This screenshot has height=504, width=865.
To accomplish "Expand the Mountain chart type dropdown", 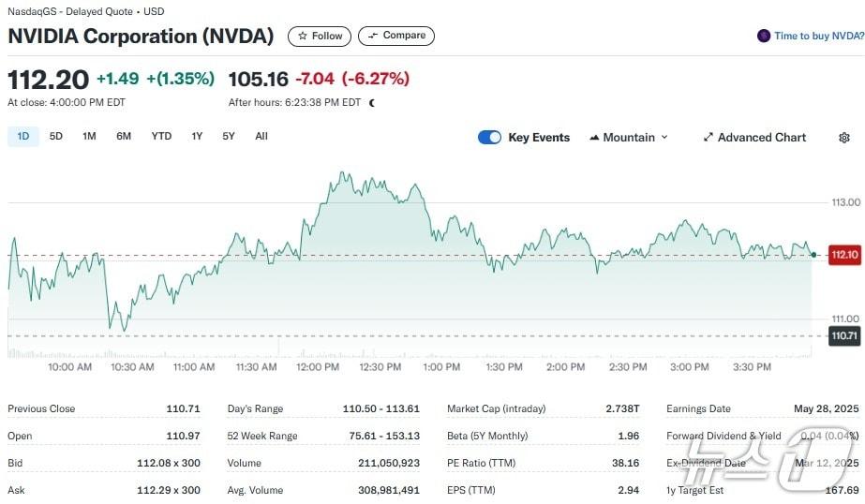I will pyautogui.click(x=664, y=138).
